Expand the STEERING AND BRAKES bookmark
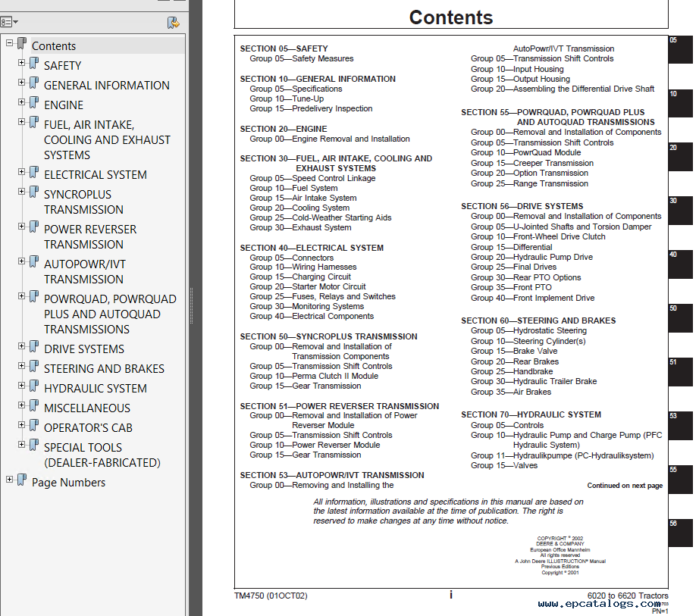Viewport: 699px width, 616px height. click(21, 366)
